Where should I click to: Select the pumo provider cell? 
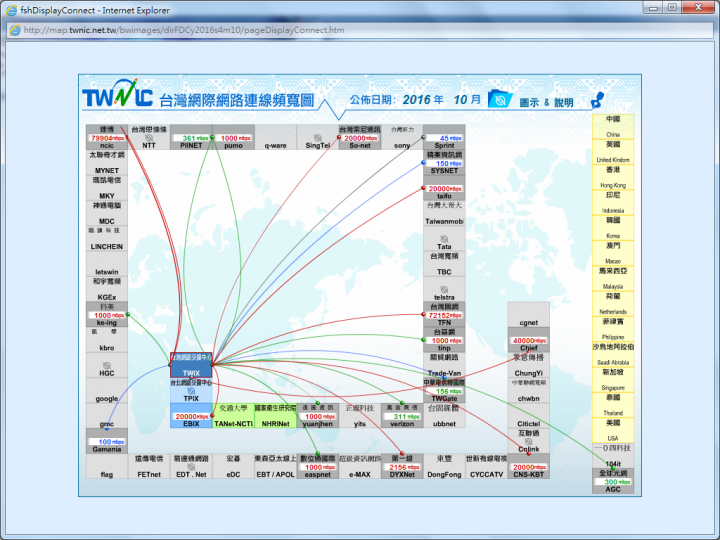[x=233, y=137]
